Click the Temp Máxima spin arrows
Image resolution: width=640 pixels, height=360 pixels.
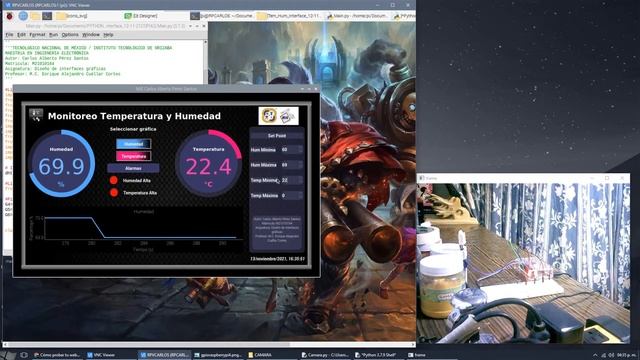300,196
